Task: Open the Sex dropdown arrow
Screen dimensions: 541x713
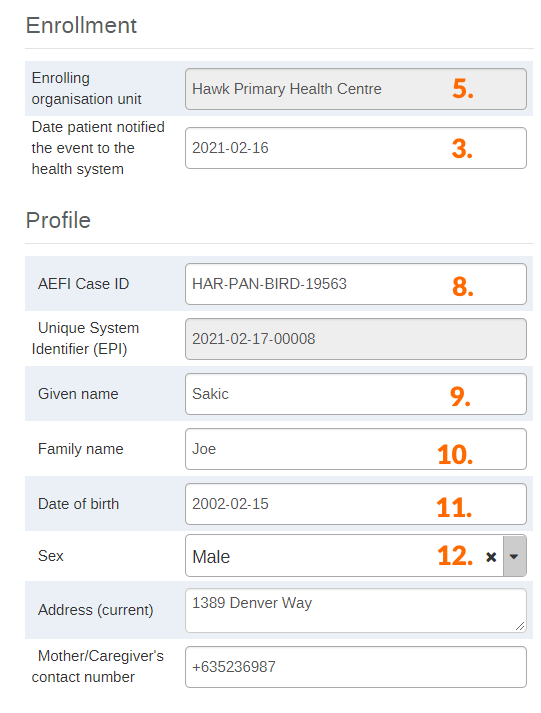Action: [514, 557]
